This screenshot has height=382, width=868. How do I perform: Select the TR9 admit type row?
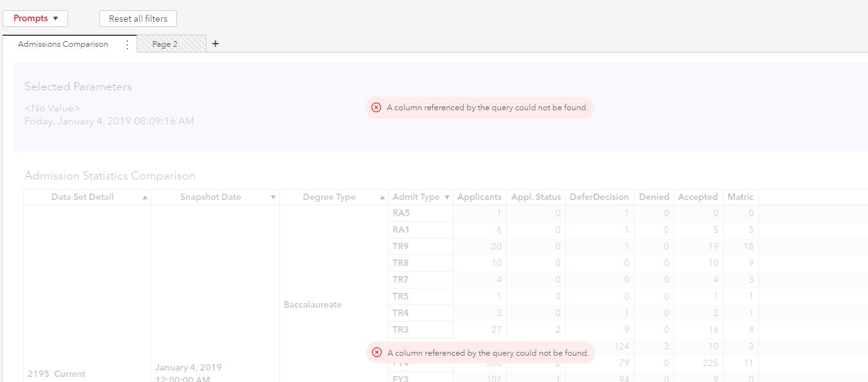pos(401,247)
